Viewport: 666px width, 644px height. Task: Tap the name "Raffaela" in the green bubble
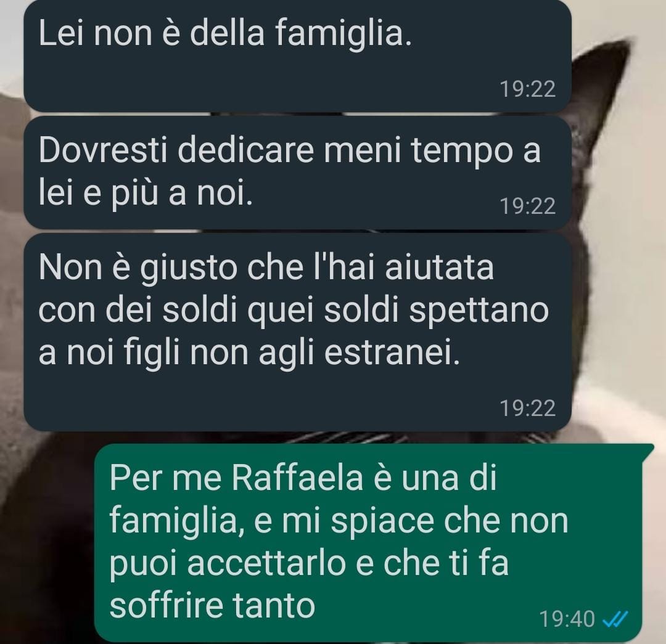pyautogui.click(x=297, y=478)
